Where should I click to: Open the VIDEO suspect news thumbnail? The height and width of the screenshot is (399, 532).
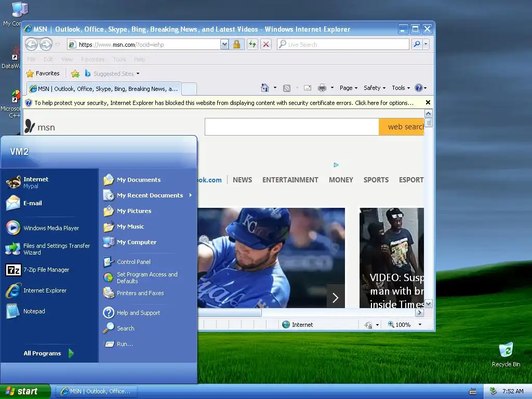tap(392, 258)
